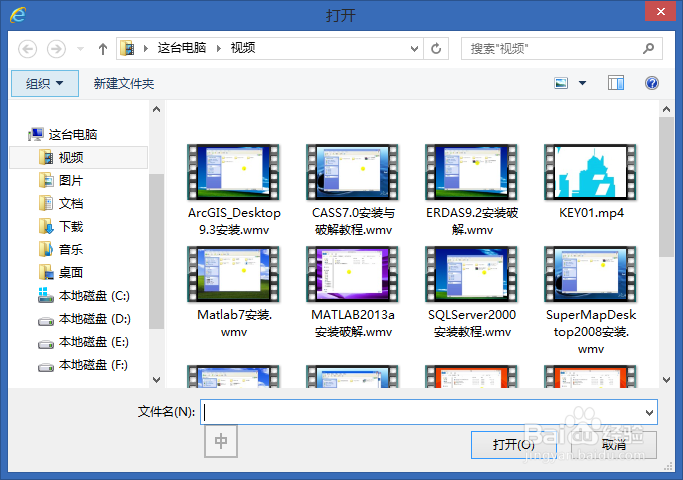683x480 pixels.
Task: Click navigation pane scroll up arrow
Action: click(156, 109)
